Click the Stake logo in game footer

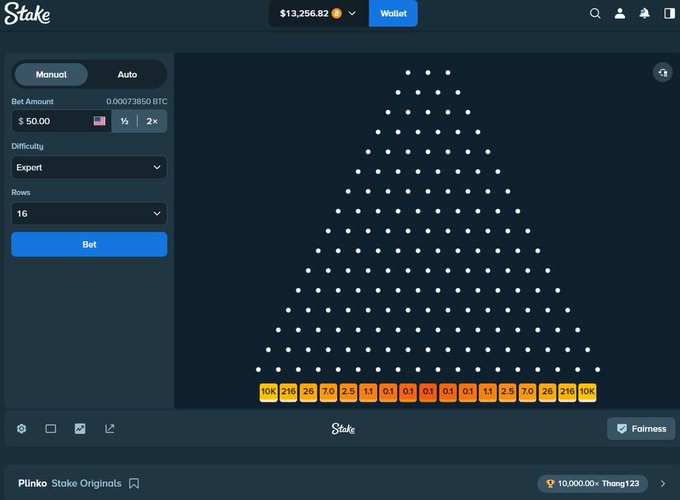click(x=343, y=428)
